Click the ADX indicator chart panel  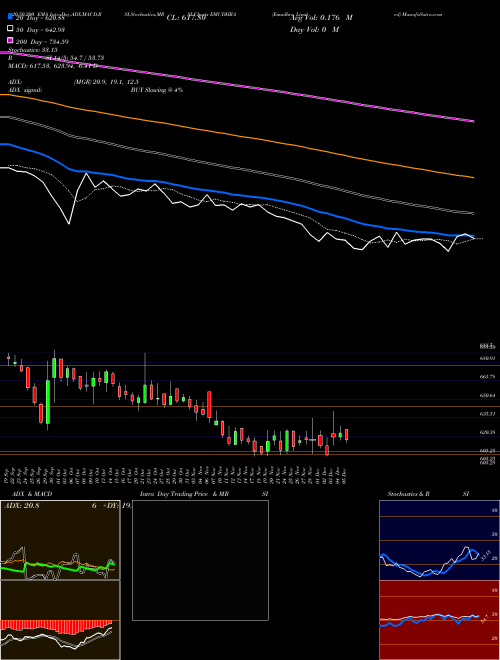pyautogui.click(x=60, y=540)
